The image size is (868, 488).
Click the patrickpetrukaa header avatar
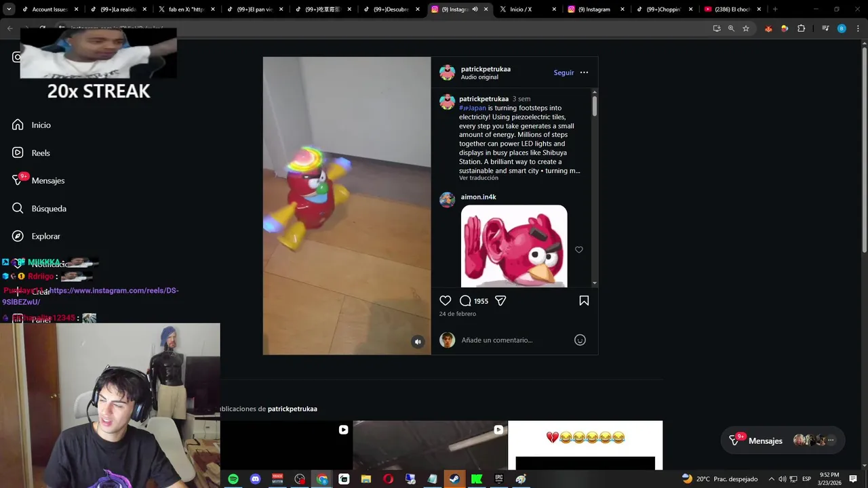tap(447, 73)
